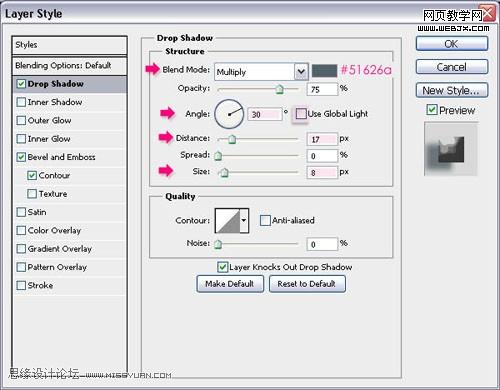Expand the Contour picker arrow

244,221
